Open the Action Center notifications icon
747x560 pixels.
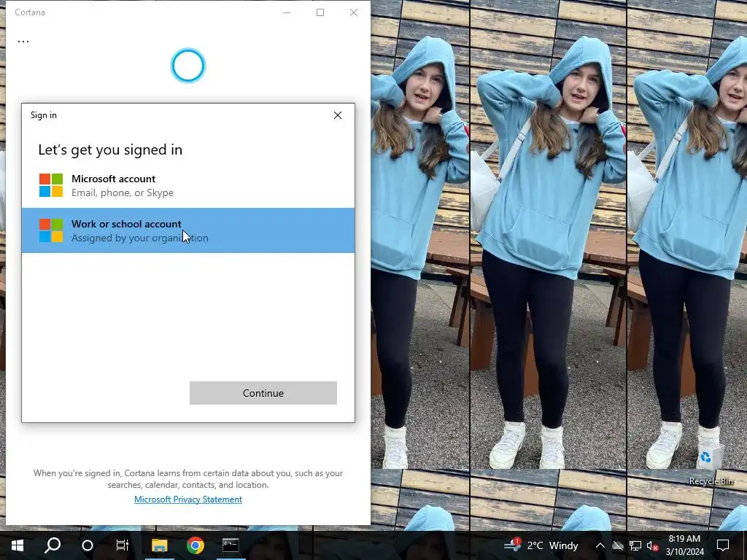pos(723,545)
